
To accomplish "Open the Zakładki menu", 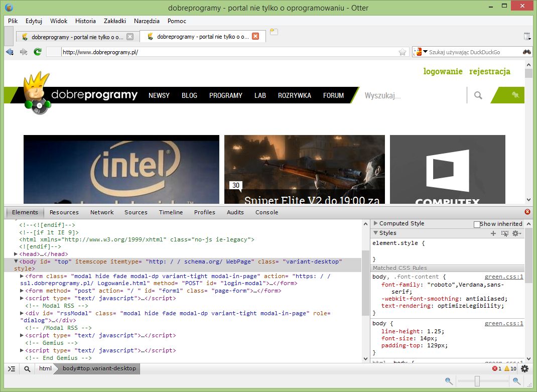I will coord(114,21).
